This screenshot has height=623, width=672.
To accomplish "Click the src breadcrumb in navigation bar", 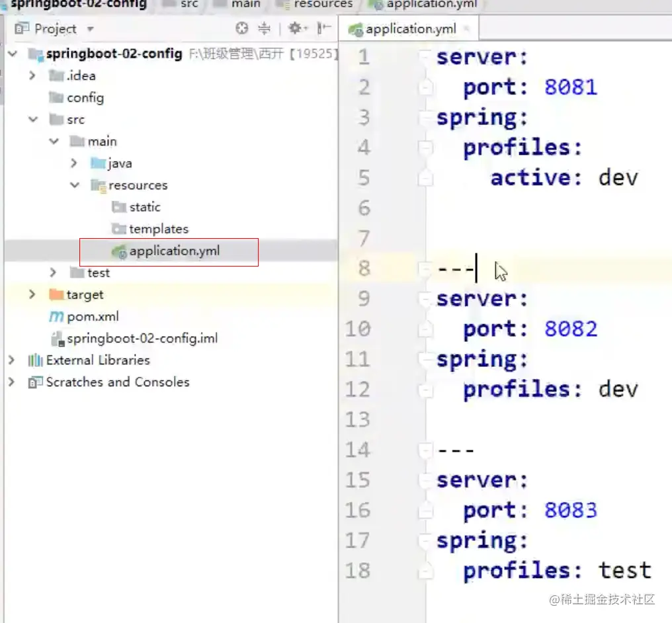I will (189, 4).
